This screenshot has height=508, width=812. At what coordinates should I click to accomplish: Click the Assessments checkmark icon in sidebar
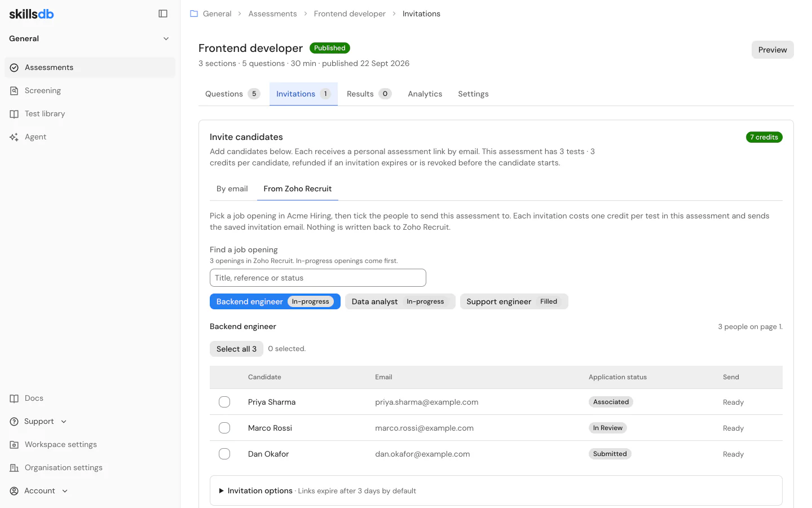point(14,68)
